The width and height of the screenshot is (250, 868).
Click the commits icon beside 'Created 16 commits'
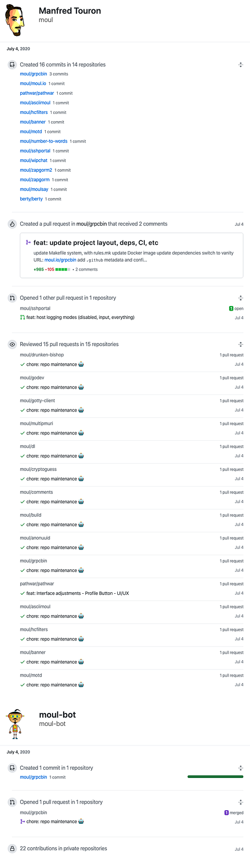point(12,65)
